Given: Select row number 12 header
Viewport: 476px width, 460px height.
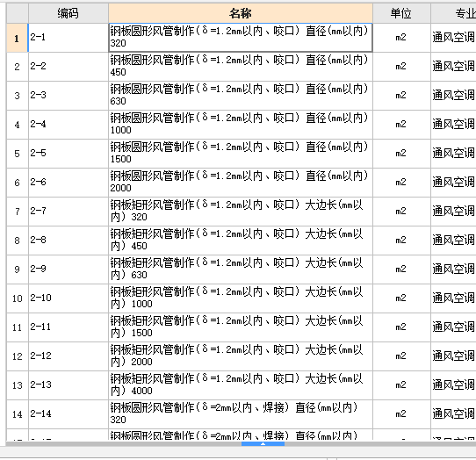Looking at the screenshot, I should tap(18, 356).
